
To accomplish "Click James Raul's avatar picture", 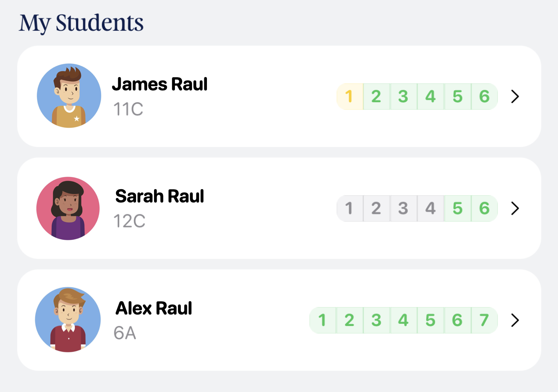I will click(x=69, y=95).
